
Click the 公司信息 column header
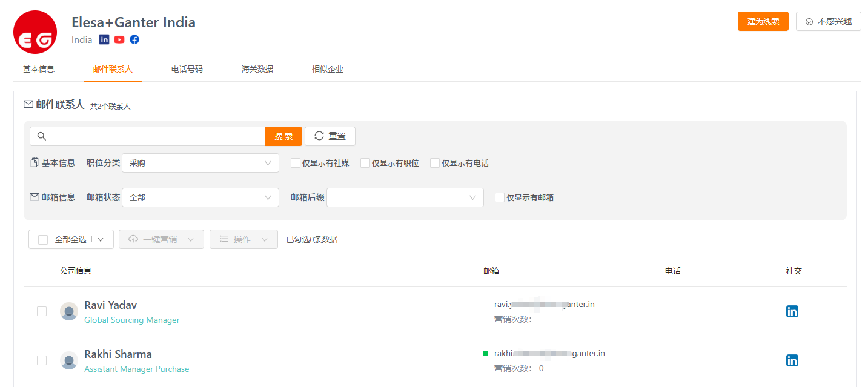(x=76, y=271)
